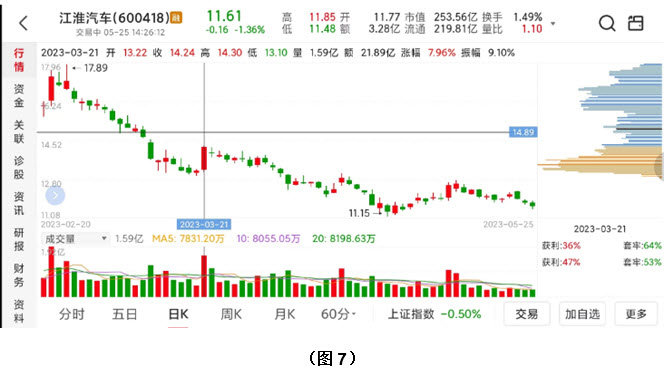This screenshot has width=667, height=383.
Task: Click the 交易 button
Action: click(527, 314)
